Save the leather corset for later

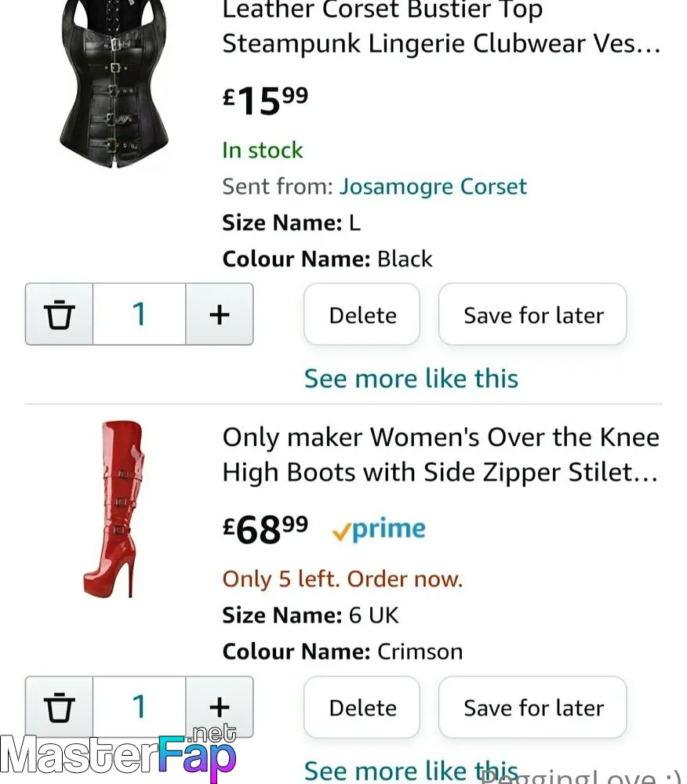[533, 314]
